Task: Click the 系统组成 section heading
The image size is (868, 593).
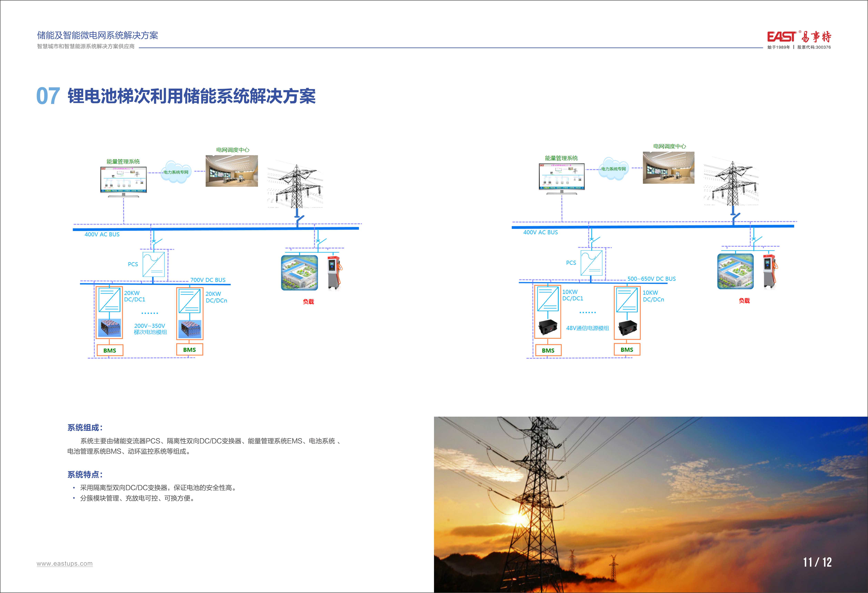Action: coord(85,428)
